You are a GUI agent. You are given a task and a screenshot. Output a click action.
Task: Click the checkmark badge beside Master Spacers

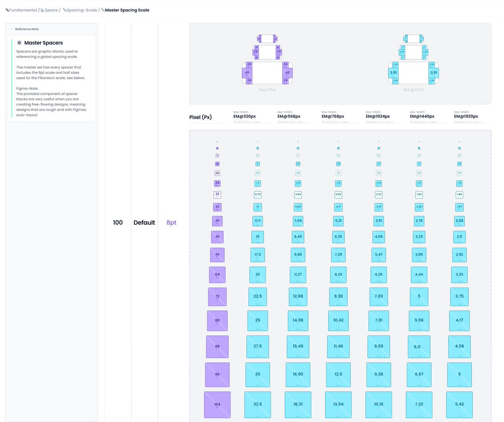[x=19, y=43]
